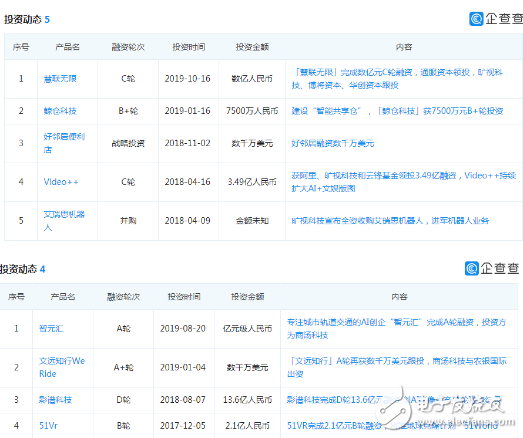The width and height of the screenshot is (523, 438).
Task: Click round cell A+轮
Action: [x=123, y=367]
